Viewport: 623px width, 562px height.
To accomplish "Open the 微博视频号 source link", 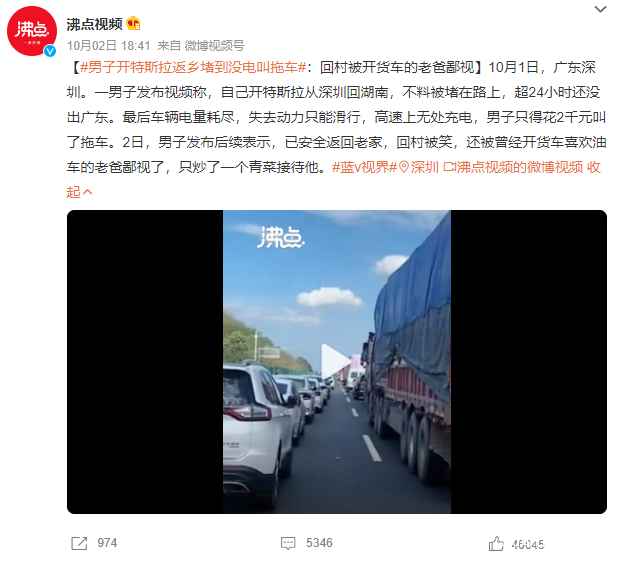I will [215, 46].
